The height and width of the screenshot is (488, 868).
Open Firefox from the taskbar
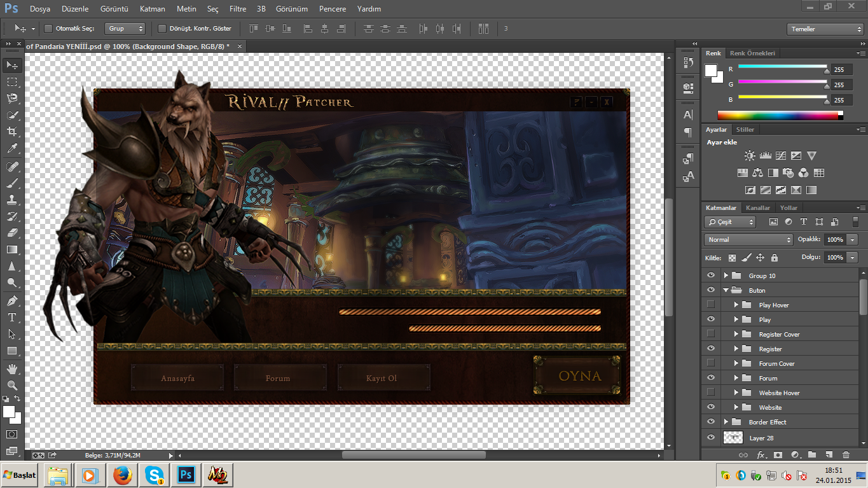123,475
